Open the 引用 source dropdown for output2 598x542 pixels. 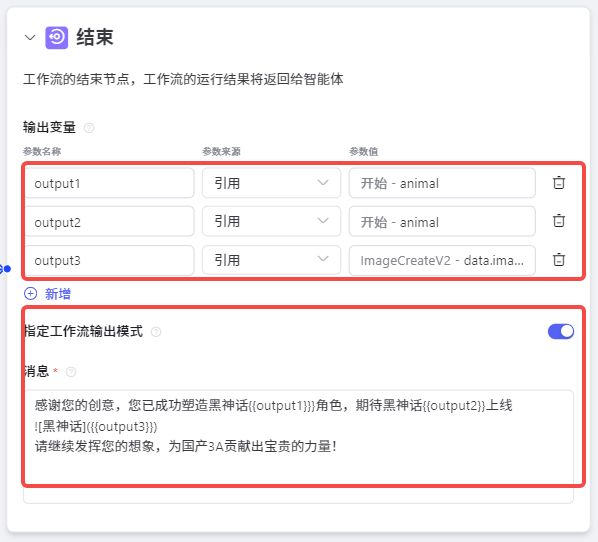pyautogui.click(x=271, y=222)
